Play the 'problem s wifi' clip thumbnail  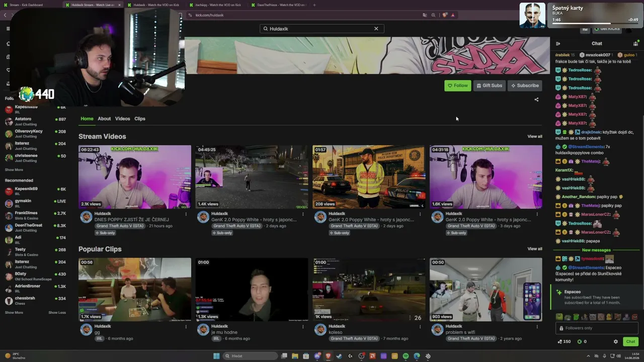point(486,290)
